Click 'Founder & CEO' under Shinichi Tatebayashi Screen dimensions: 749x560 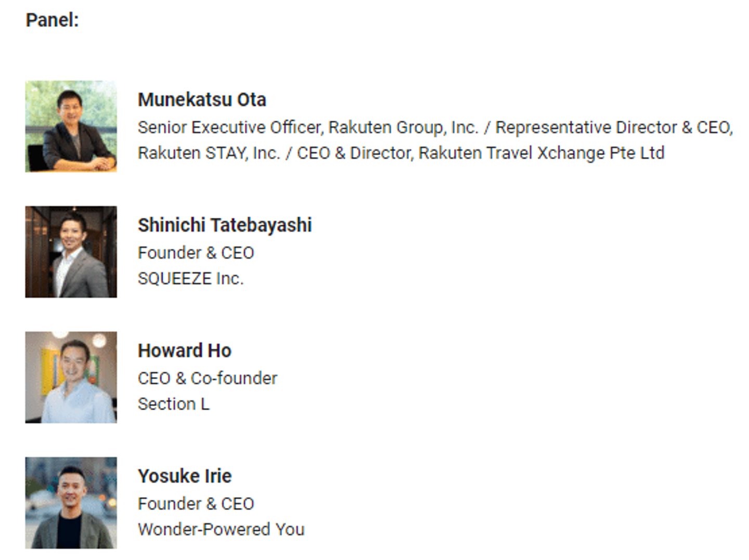pos(196,253)
